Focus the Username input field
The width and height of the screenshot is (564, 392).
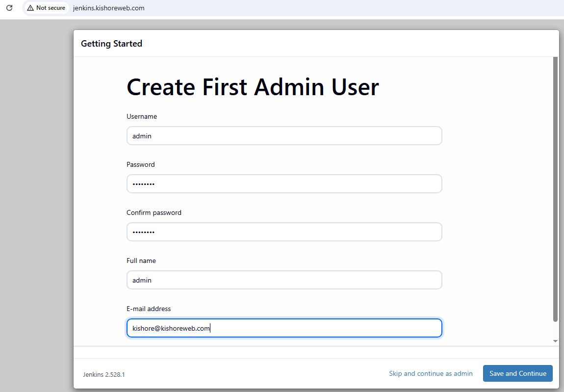284,136
